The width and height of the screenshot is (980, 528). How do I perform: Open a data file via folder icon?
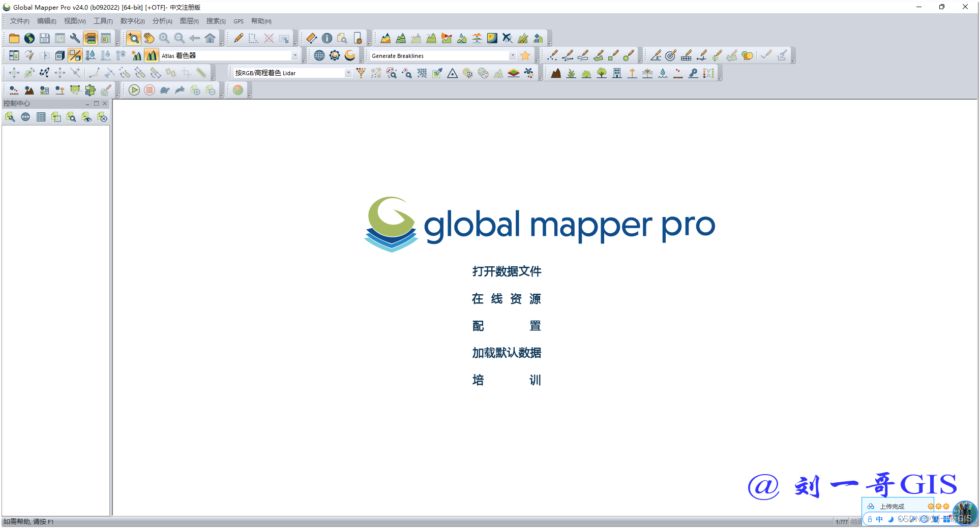pos(14,38)
